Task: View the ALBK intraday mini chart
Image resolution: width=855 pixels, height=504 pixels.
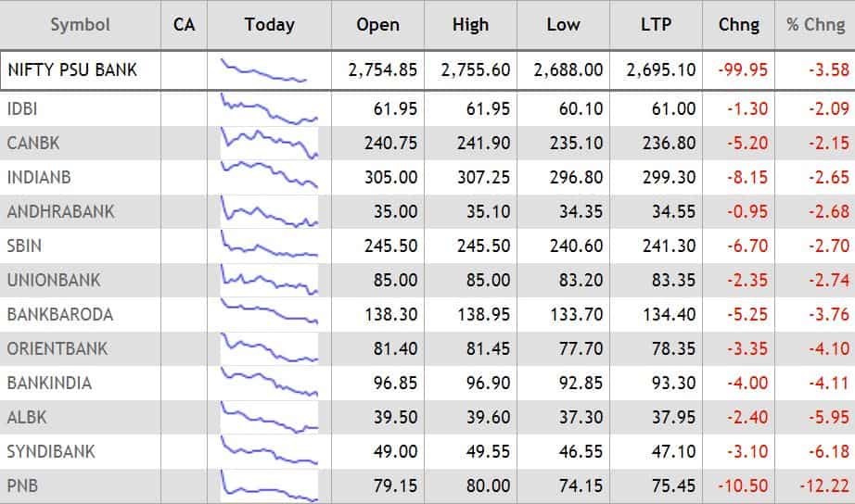Action: [269, 417]
